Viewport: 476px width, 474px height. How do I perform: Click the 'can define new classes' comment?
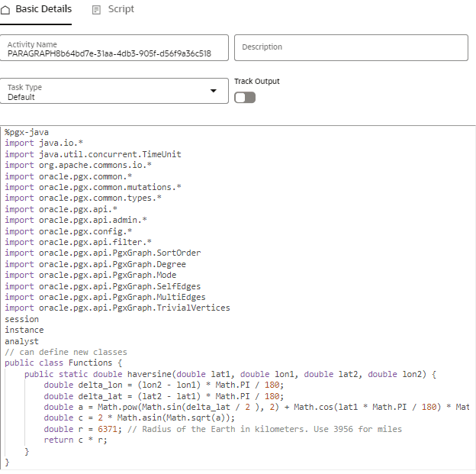(66, 352)
